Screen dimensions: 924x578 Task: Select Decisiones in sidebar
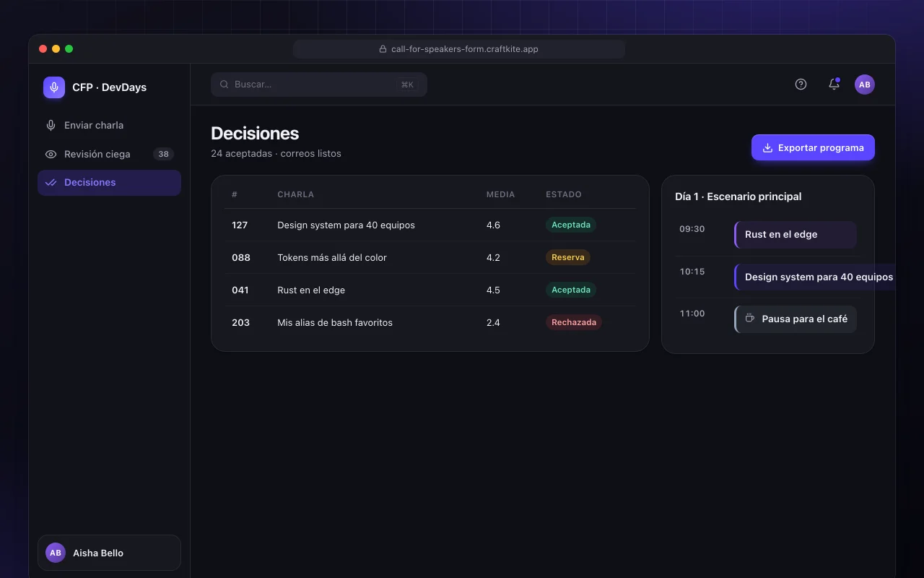tap(109, 183)
